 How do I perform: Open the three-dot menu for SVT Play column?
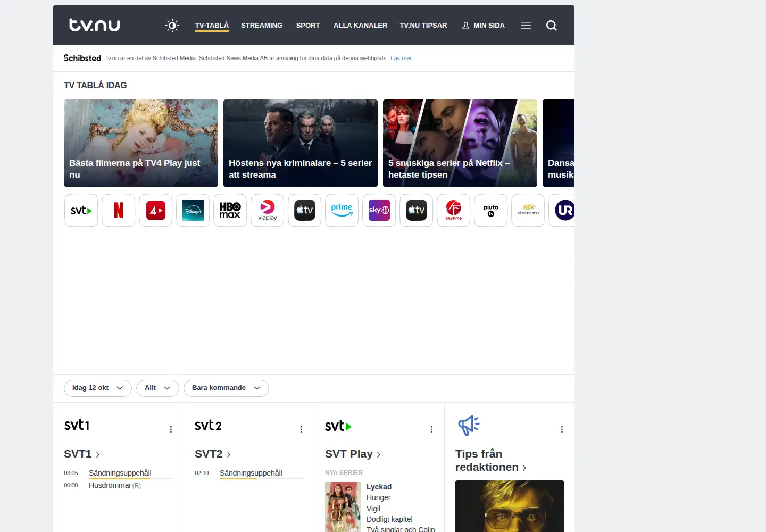click(x=431, y=429)
